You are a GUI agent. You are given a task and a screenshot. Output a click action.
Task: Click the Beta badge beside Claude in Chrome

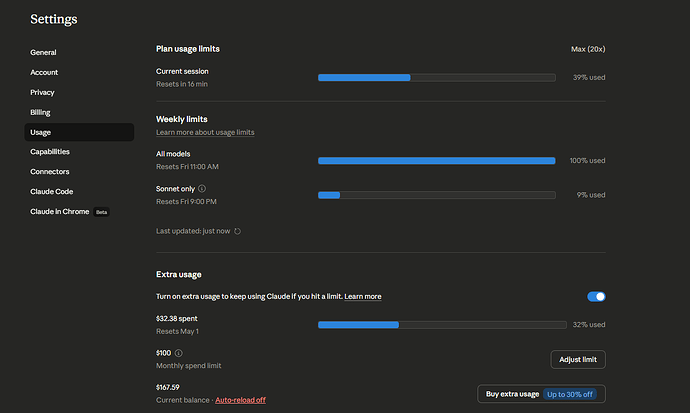[102, 212]
